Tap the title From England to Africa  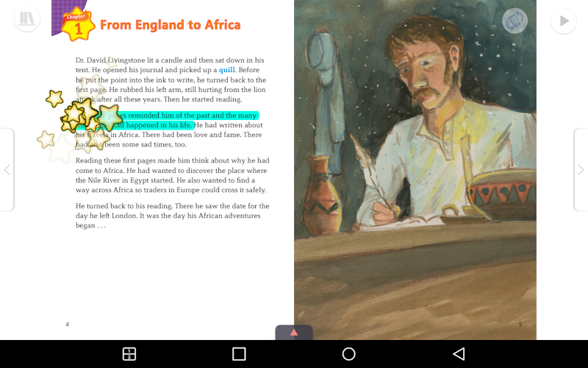(171, 25)
